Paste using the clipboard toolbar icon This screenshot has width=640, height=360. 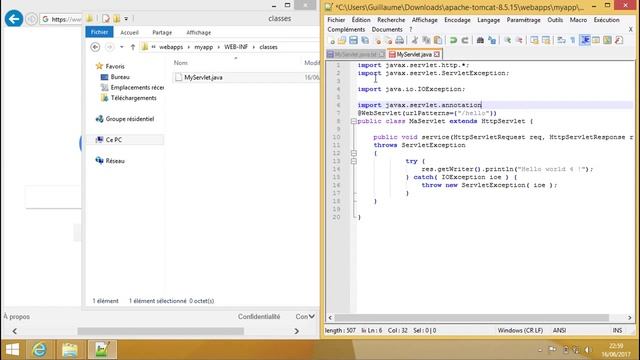(438, 40)
